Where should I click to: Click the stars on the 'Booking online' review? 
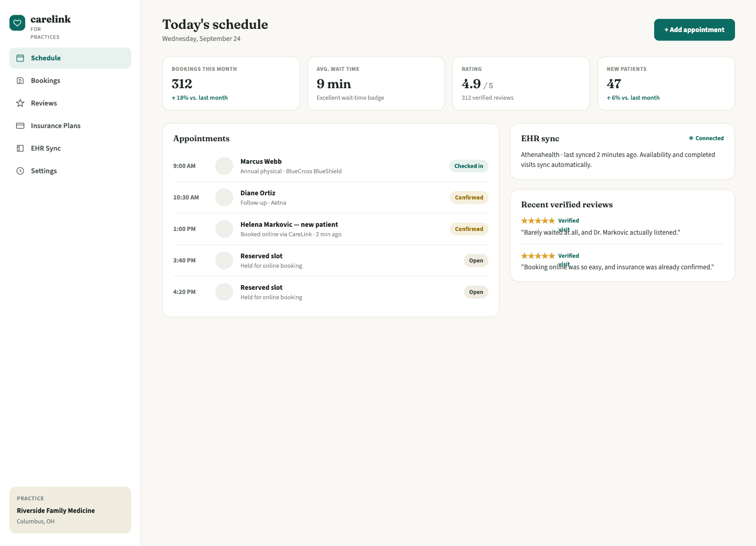tap(538, 256)
